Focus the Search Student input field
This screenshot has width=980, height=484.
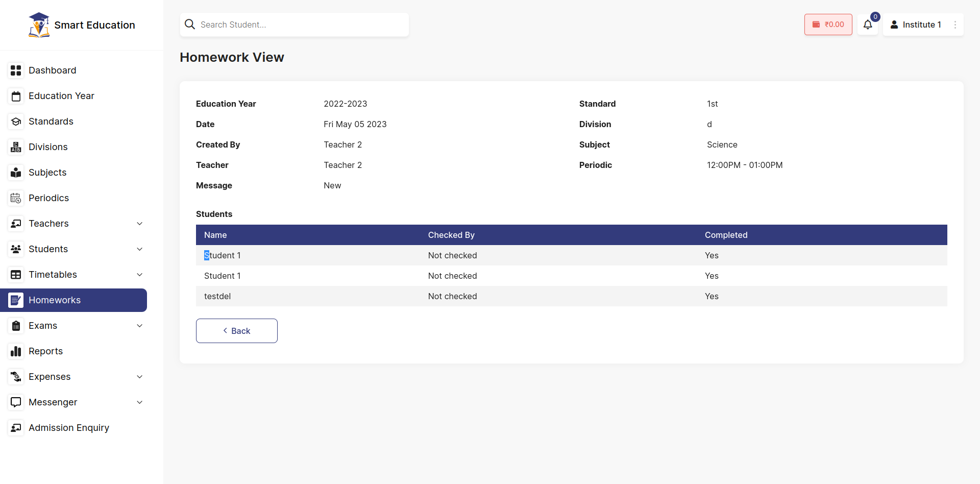[295, 25]
